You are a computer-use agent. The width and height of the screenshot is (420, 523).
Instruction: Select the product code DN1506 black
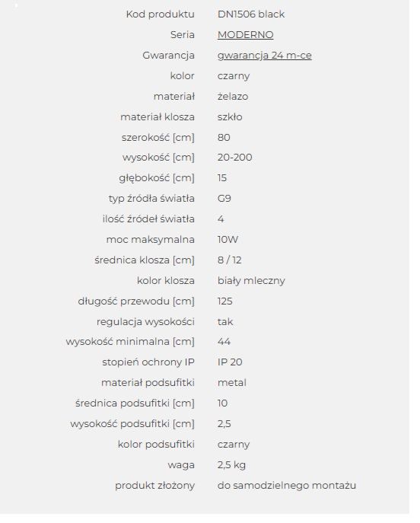[250, 14]
